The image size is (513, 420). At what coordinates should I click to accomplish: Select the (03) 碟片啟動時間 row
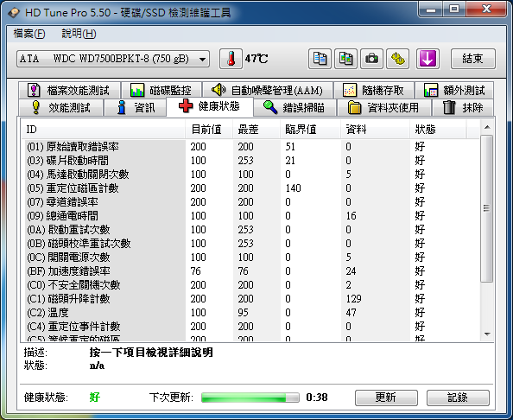252,161
